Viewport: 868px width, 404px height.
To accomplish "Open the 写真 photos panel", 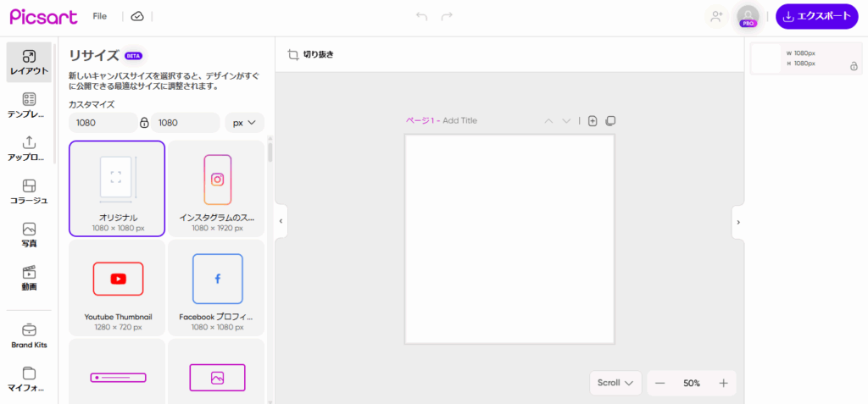I will [29, 235].
